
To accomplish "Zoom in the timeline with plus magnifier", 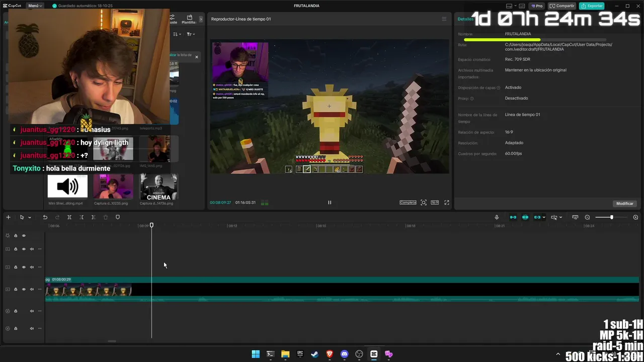I will [x=635, y=217].
